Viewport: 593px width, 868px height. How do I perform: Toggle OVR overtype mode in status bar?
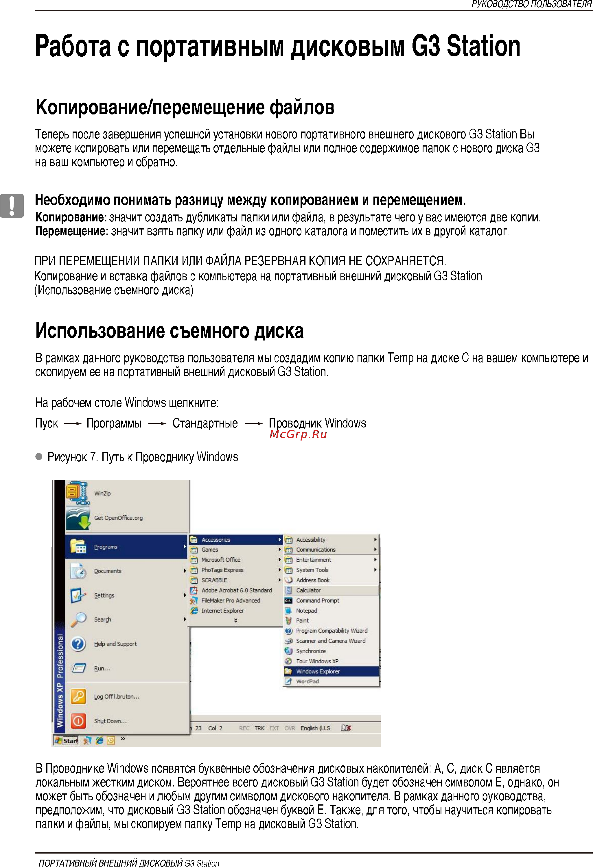[x=290, y=728]
